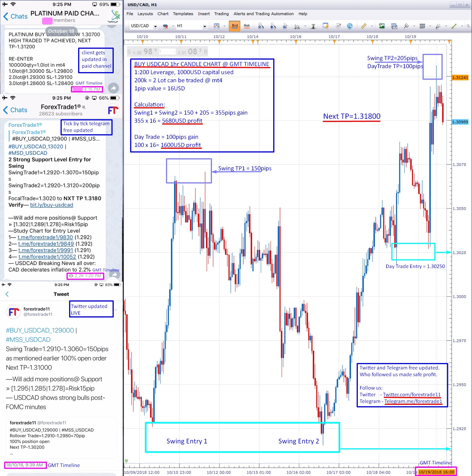Open arrow next to channel lines tool
Image resolution: width=472 pixels, height=476 pixels.
point(414,26)
